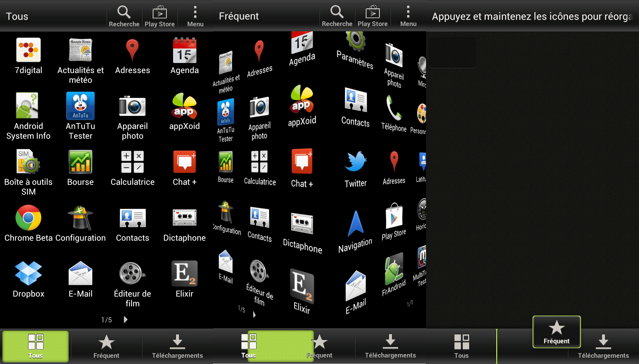639x364 pixels.
Task: Click the 'Fréquent' header title on middle screen
Action: pos(239,16)
